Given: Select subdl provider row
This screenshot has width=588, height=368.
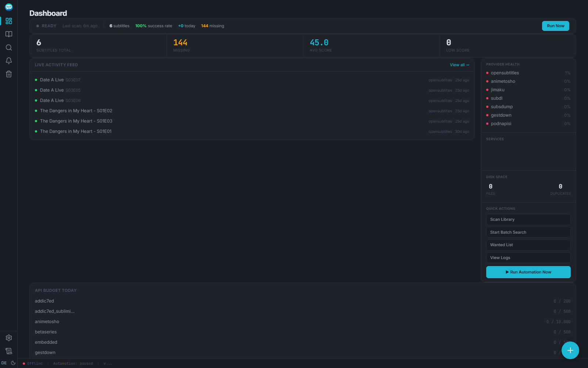Looking at the screenshot, I should [528, 98].
